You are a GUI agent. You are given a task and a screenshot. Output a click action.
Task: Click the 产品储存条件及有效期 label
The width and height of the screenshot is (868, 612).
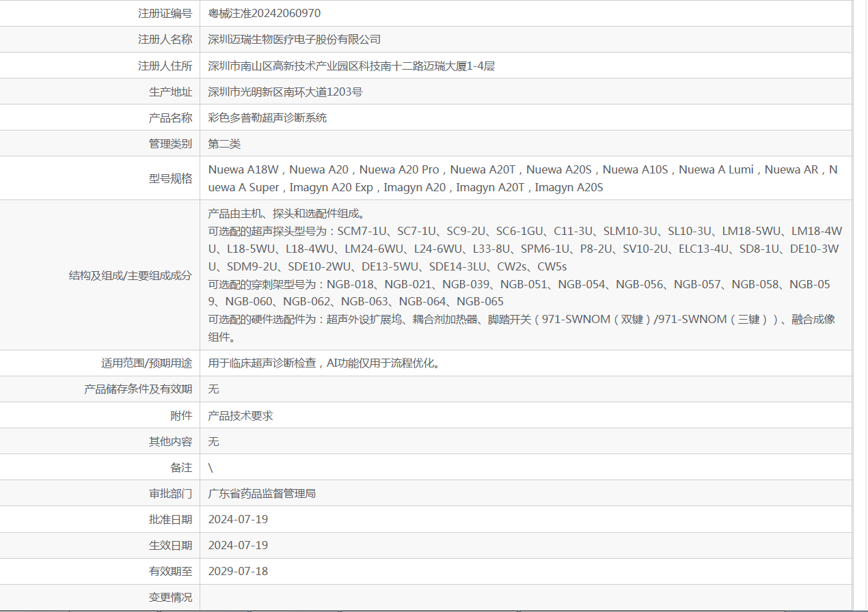click(138, 389)
